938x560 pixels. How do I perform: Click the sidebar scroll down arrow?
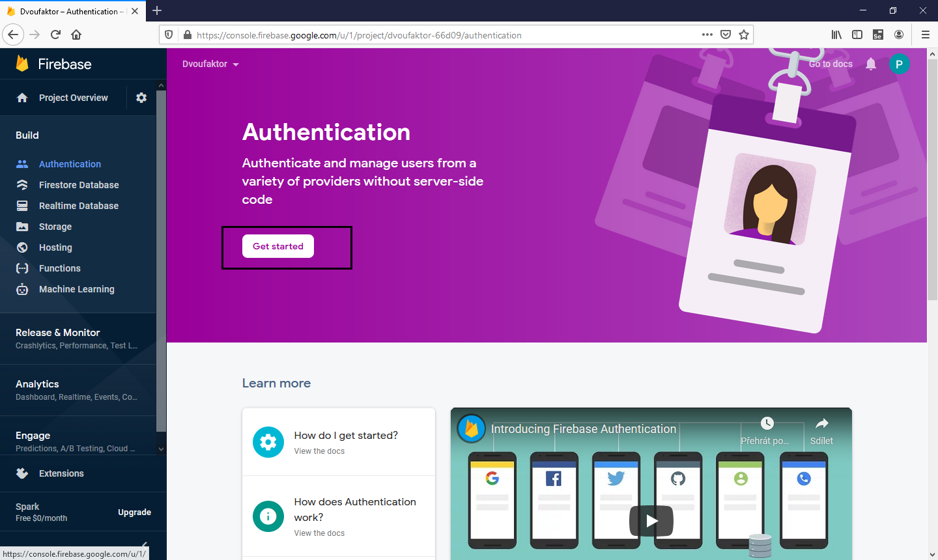coord(162,449)
